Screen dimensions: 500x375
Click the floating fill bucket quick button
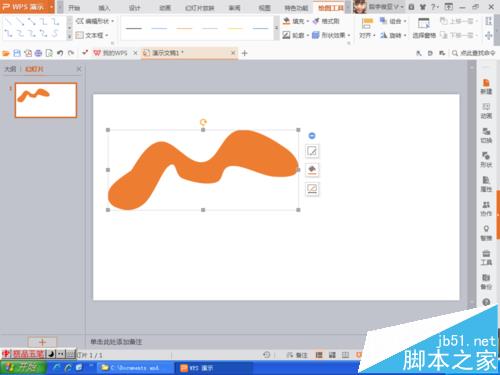tap(312, 170)
